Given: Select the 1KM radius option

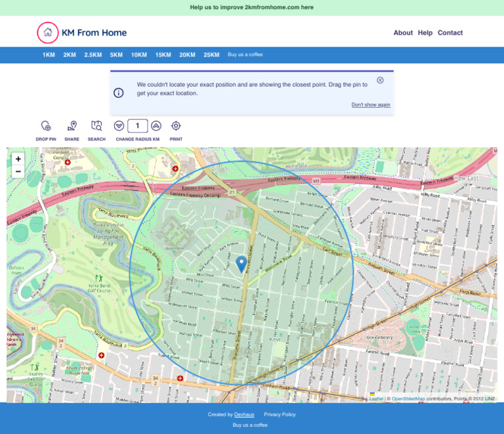Looking at the screenshot, I should pos(49,55).
